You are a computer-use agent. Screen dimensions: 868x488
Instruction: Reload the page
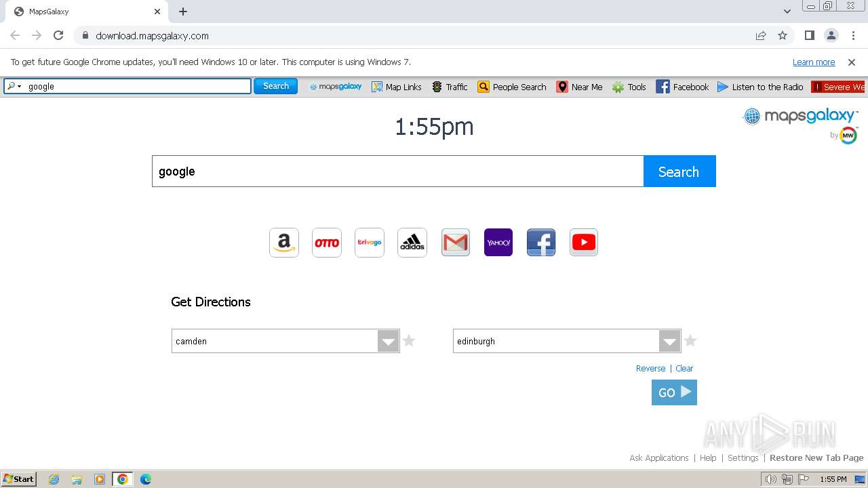point(58,35)
